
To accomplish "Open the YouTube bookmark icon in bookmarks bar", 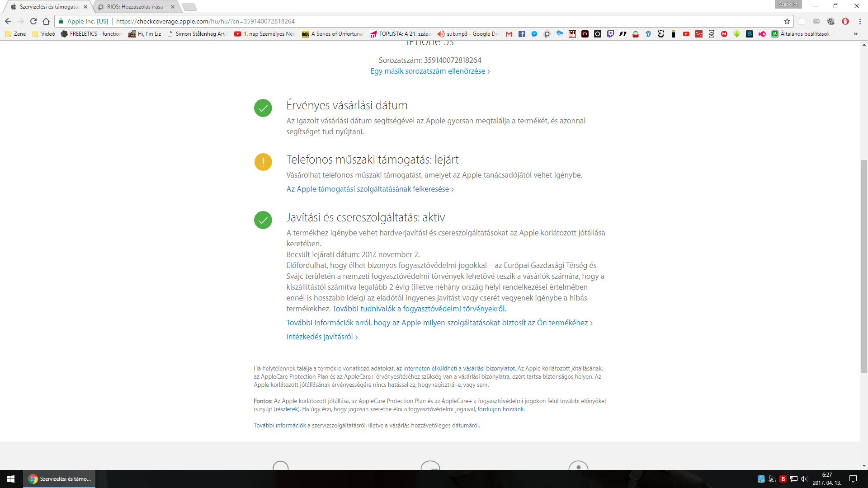I will click(686, 34).
